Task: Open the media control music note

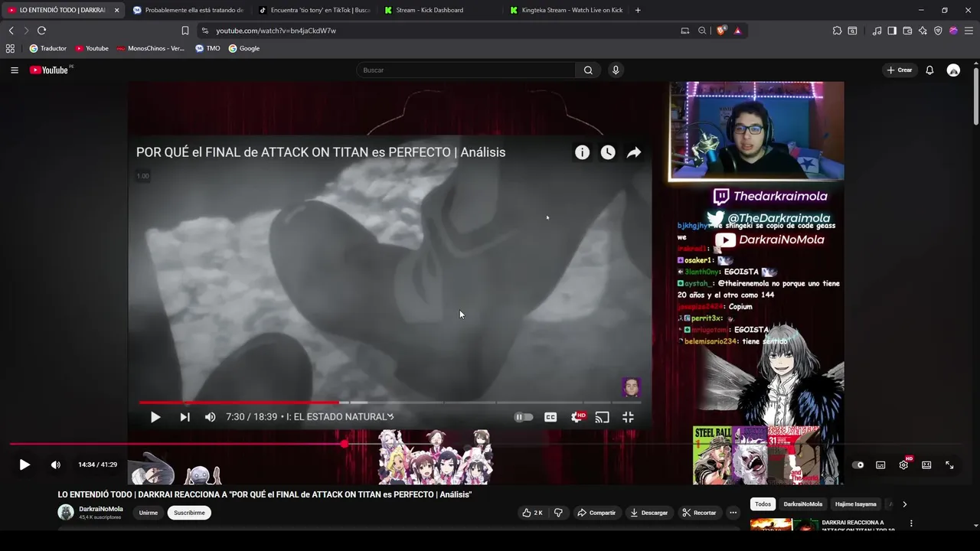Action: tap(877, 31)
